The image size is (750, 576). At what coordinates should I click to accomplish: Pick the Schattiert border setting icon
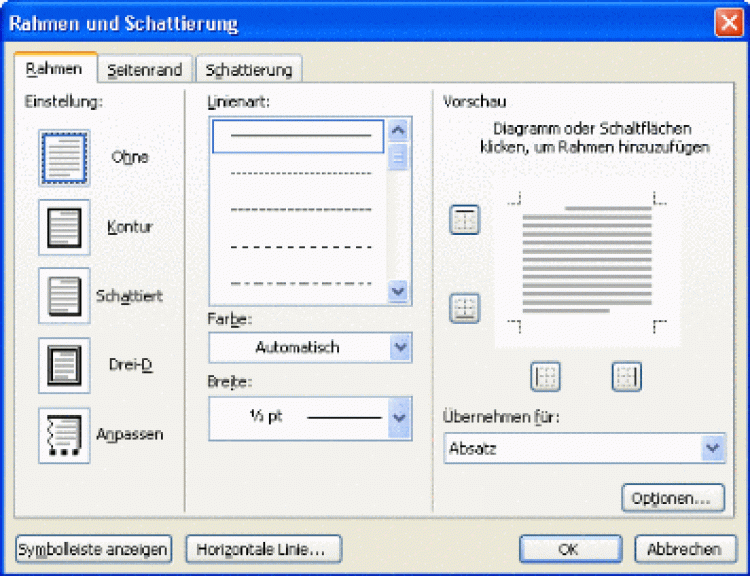64,296
